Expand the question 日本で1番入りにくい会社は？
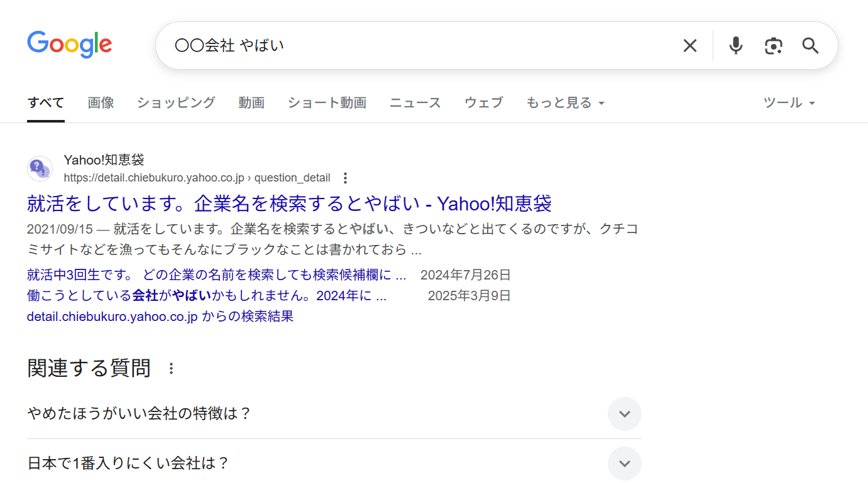Viewport: 868px width, 483px height. [624, 464]
